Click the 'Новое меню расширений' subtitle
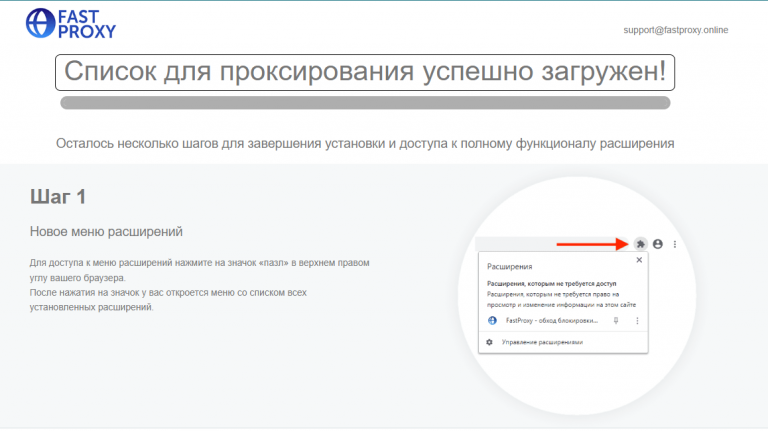Viewport: 768px width, 431px height. pos(106,232)
